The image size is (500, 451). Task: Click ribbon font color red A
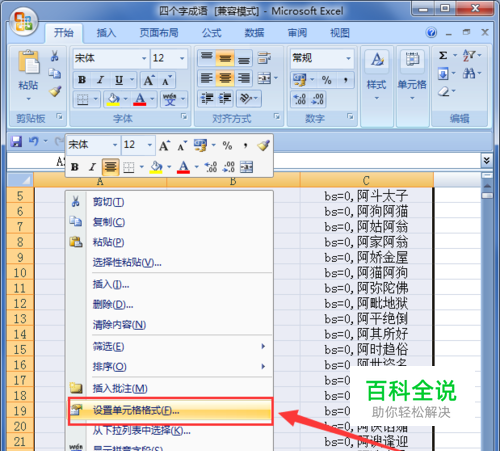pyautogui.click(x=140, y=99)
